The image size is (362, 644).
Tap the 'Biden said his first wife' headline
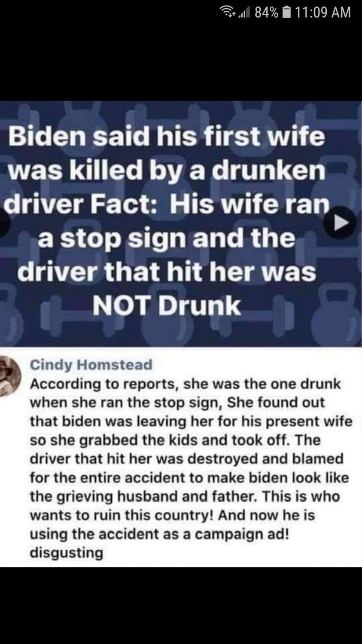[165, 137]
